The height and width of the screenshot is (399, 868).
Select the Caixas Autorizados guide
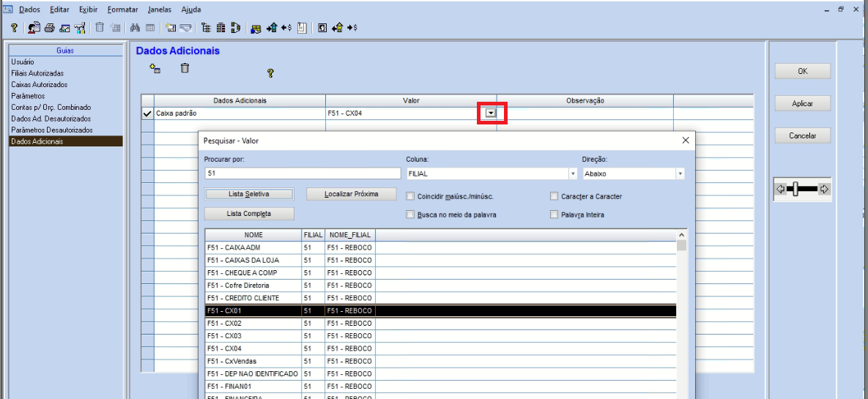[66, 85]
